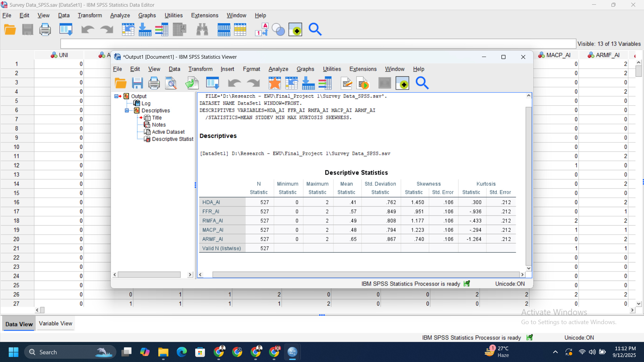The width and height of the screenshot is (644, 362).
Task: Select Log item in outline pane
Action: point(146,104)
